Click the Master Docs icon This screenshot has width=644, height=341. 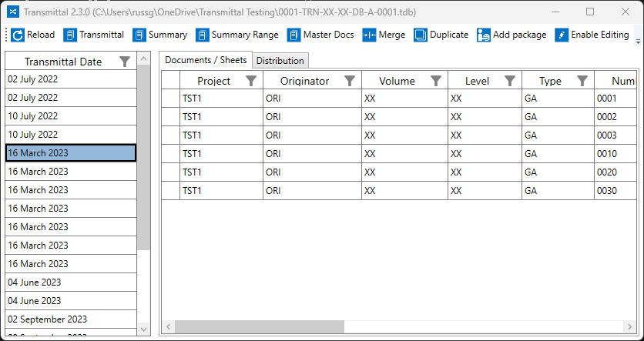[294, 35]
